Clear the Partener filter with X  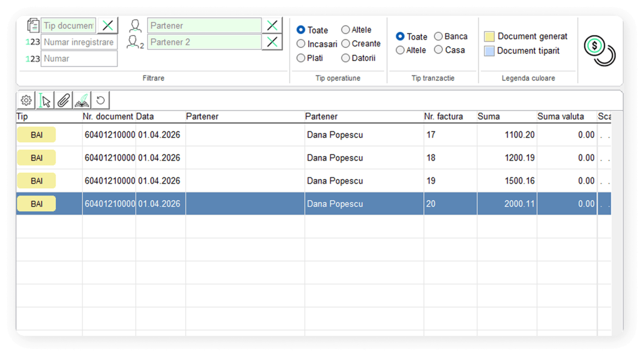coord(272,26)
